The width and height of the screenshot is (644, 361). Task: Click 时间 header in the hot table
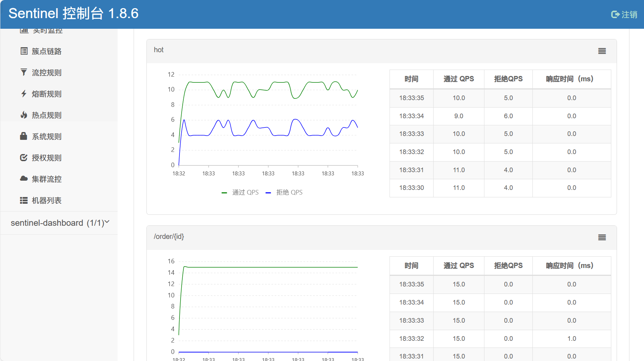412,79
